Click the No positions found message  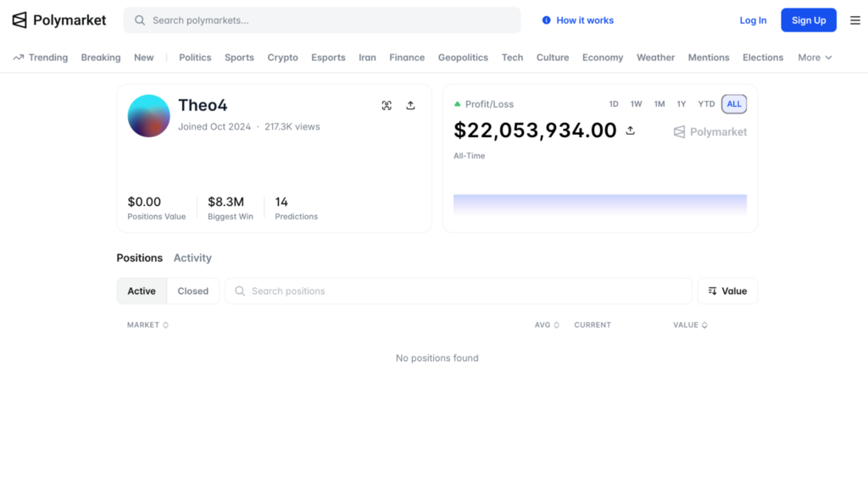point(437,358)
